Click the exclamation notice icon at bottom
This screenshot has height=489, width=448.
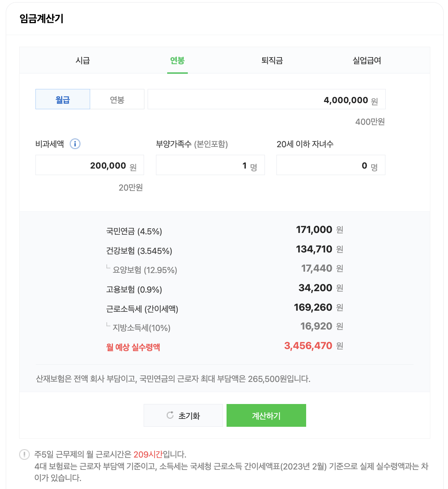(24, 454)
